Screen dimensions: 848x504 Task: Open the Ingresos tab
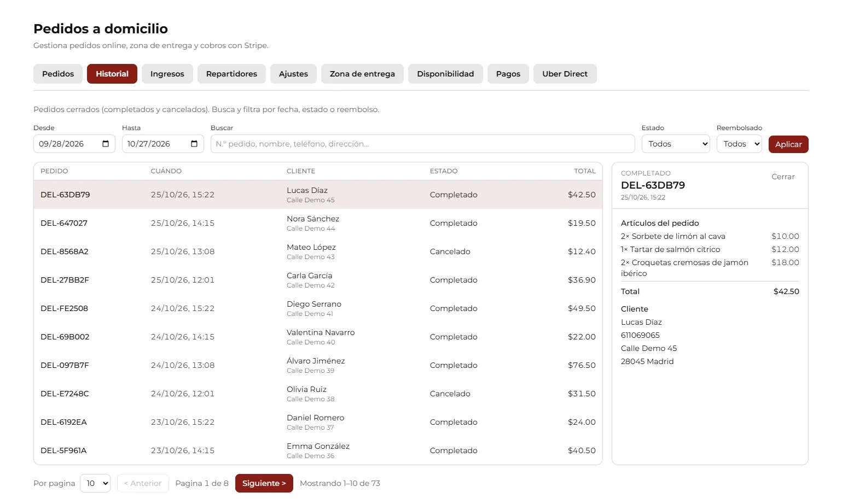(167, 74)
